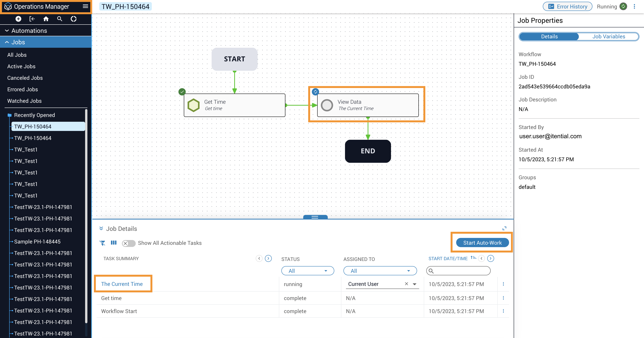Click the sidebar refresh circle icon
The height and width of the screenshot is (338, 644).
tap(73, 19)
